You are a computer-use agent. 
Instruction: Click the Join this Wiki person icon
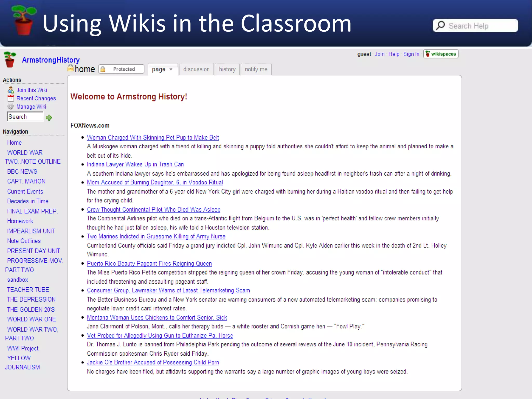(x=11, y=90)
